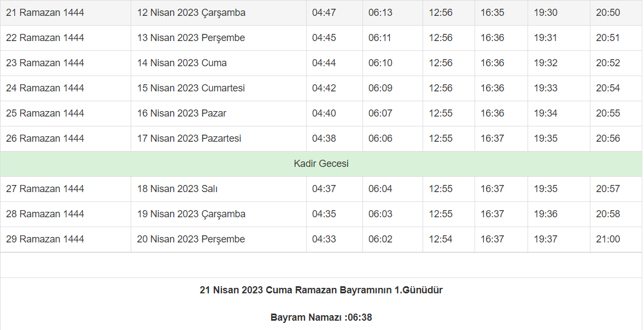Select the 29 Ramazan 1444 cell
Viewport: 644px width, 330px height.
[x=45, y=239]
